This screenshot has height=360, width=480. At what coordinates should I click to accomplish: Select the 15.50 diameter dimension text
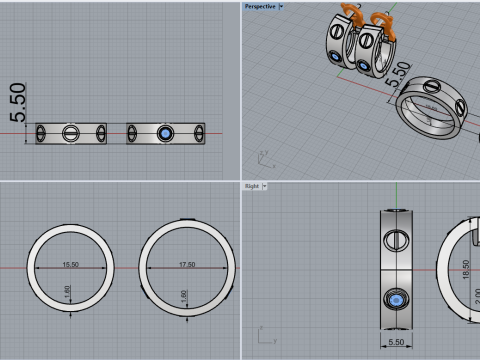70,264
